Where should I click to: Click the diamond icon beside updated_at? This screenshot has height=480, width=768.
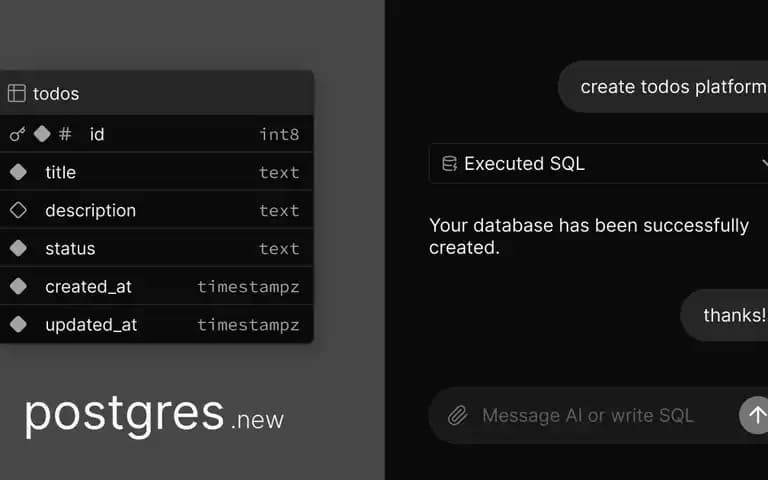[x=18, y=324]
